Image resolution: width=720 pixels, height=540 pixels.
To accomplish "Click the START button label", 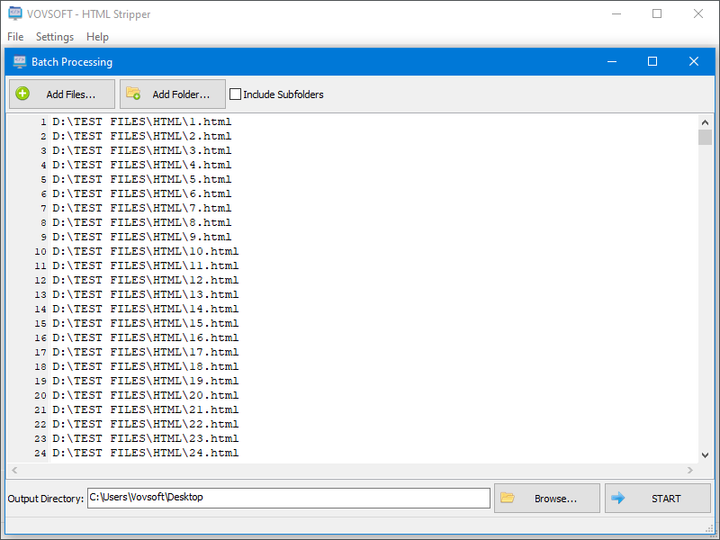I will 666,498.
